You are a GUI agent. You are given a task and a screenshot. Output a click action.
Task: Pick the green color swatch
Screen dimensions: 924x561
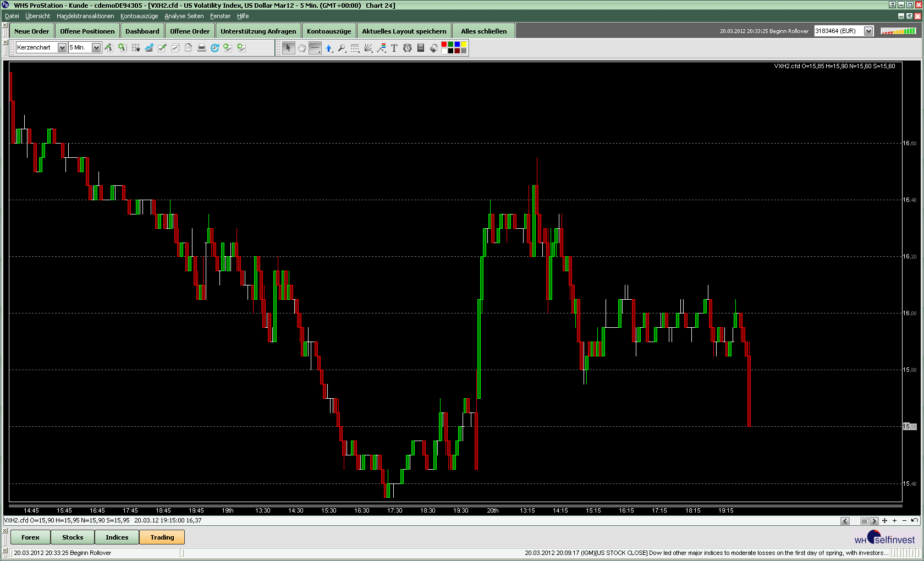tap(450, 45)
